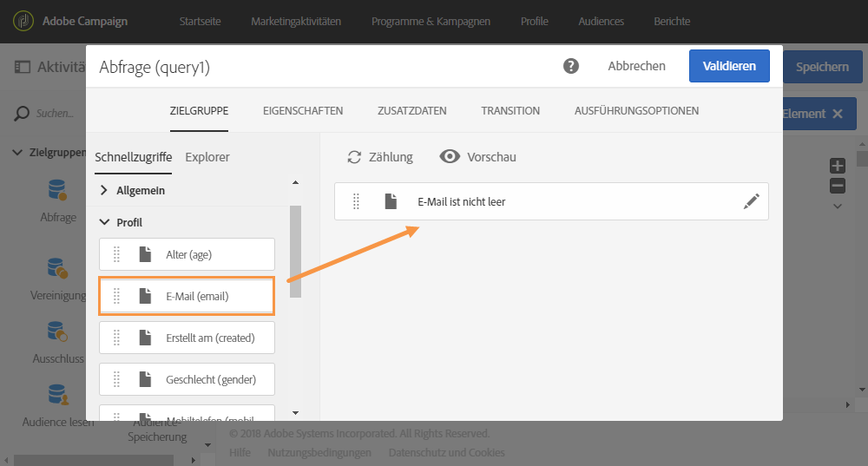868x466 pixels.
Task: Select the Geschlecht (gender) field item
Action: click(x=187, y=379)
